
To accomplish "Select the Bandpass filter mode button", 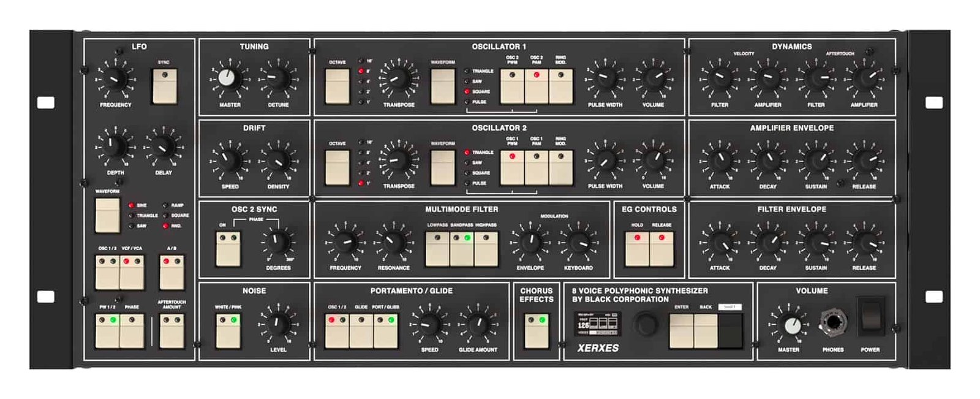I will coord(462,248).
